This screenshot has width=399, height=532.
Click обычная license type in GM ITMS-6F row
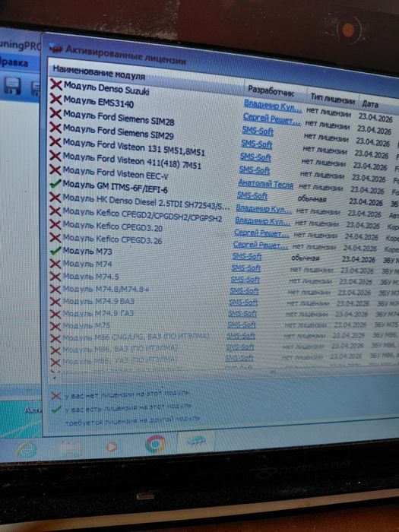pyautogui.click(x=312, y=199)
